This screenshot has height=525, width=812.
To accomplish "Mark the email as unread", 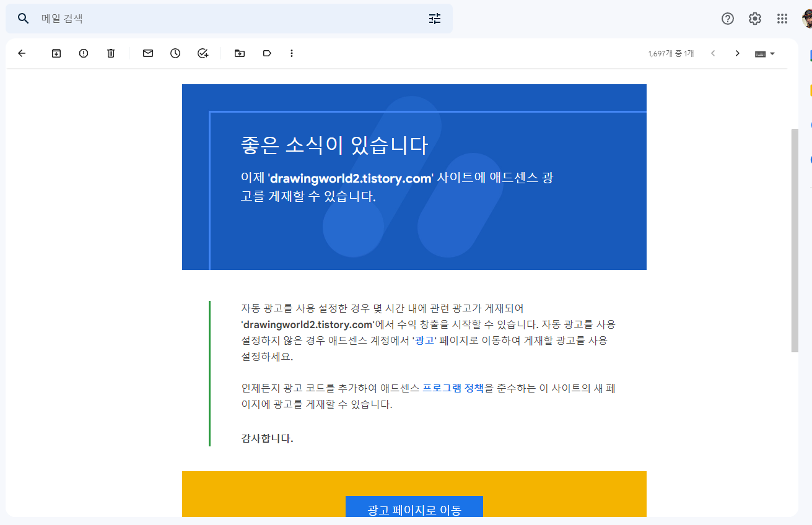I will point(148,53).
